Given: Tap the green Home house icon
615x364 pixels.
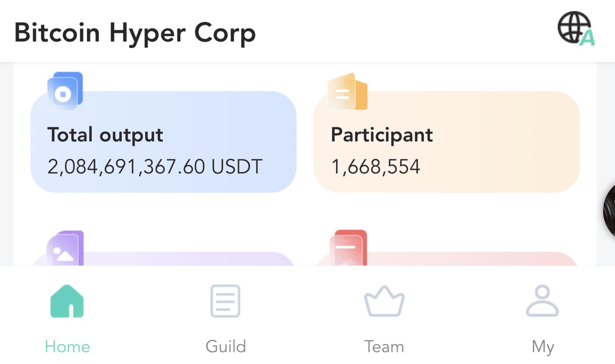Looking at the screenshot, I should tap(67, 301).
